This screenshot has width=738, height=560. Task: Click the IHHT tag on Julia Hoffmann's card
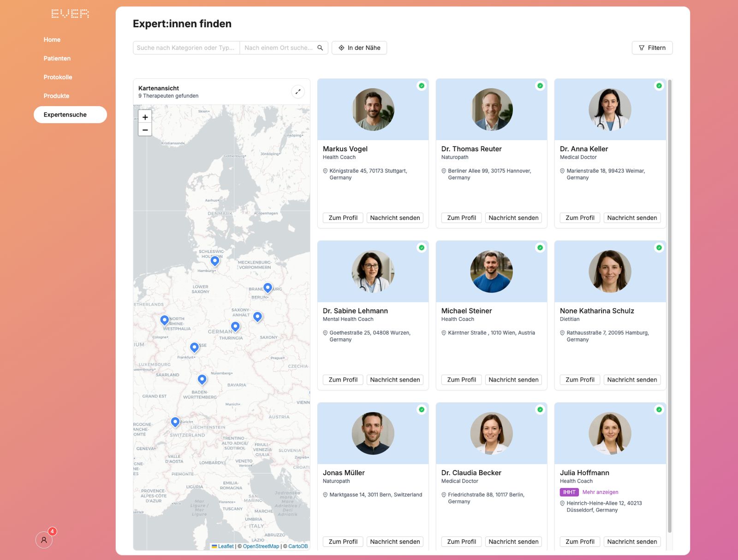click(x=569, y=492)
